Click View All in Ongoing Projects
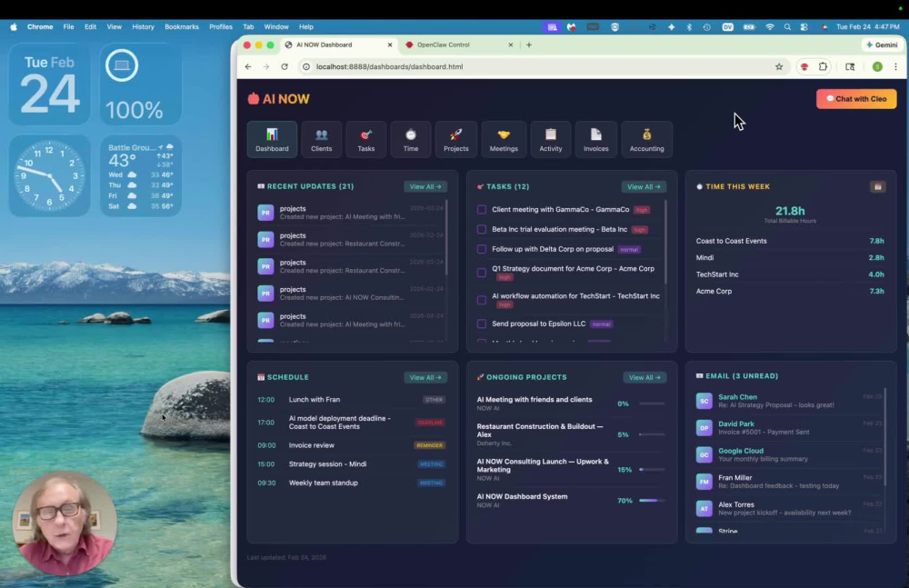Image resolution: width=909 pixels, height=588 pixels. coord(644,377)
